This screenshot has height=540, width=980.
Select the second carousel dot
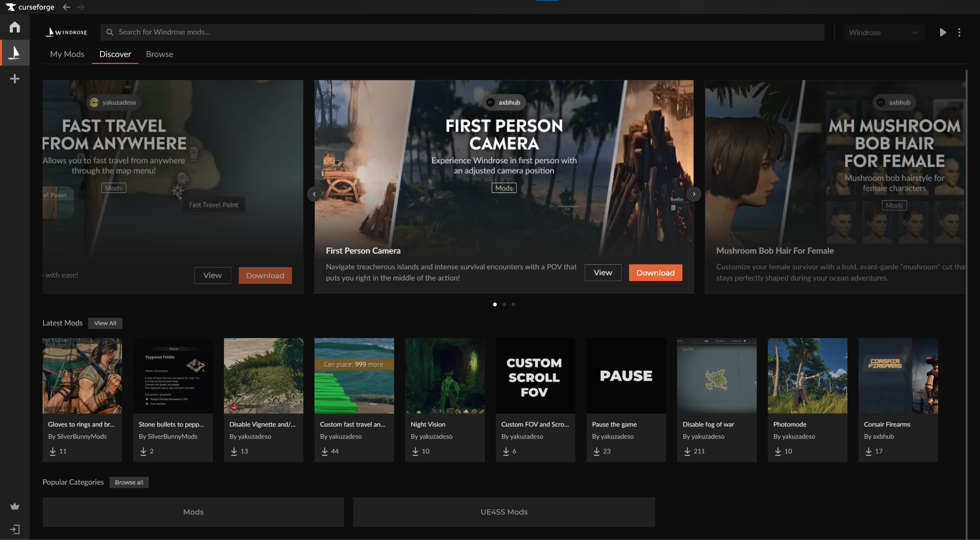[x=504, y=304]
